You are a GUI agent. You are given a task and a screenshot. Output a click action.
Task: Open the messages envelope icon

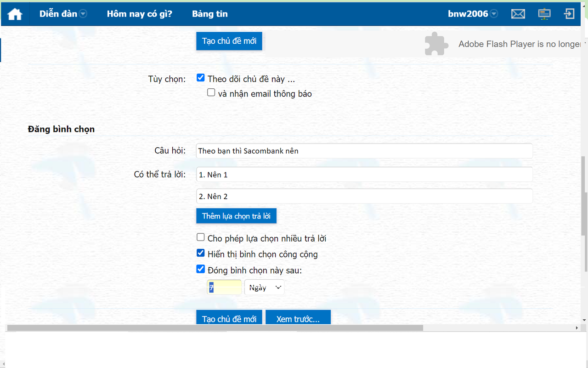[518, 14]
